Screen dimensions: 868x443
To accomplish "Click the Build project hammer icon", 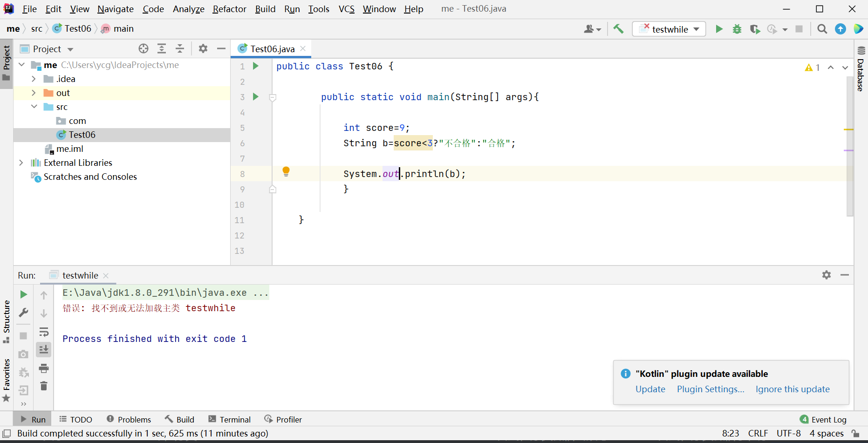I will tap(618, 29).
